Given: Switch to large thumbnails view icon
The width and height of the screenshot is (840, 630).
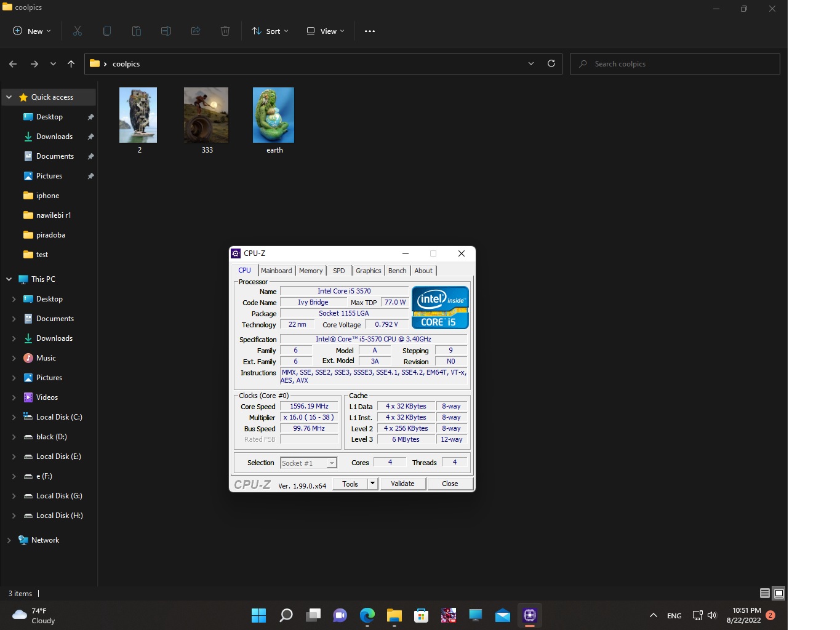Looking at the screenshot, I should point(778,593).
